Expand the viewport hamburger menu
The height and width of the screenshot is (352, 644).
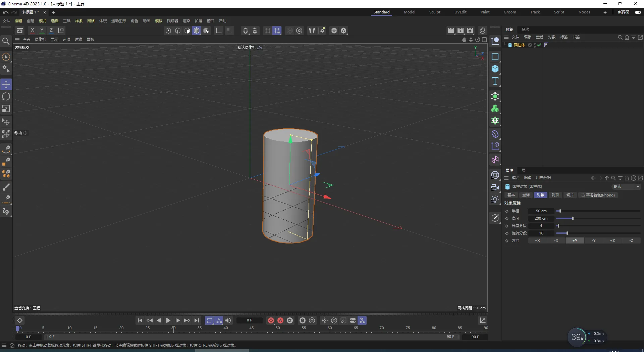[17, 40]
